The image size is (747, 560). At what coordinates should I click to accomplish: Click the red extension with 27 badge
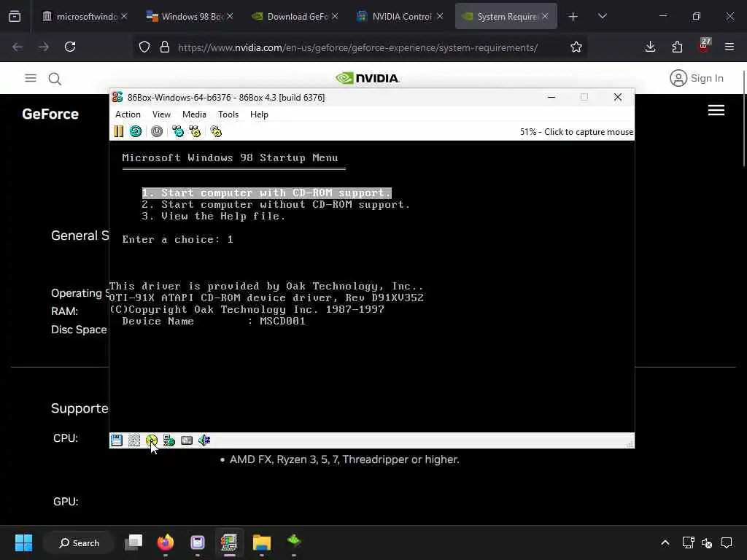[x=704, y=46]
